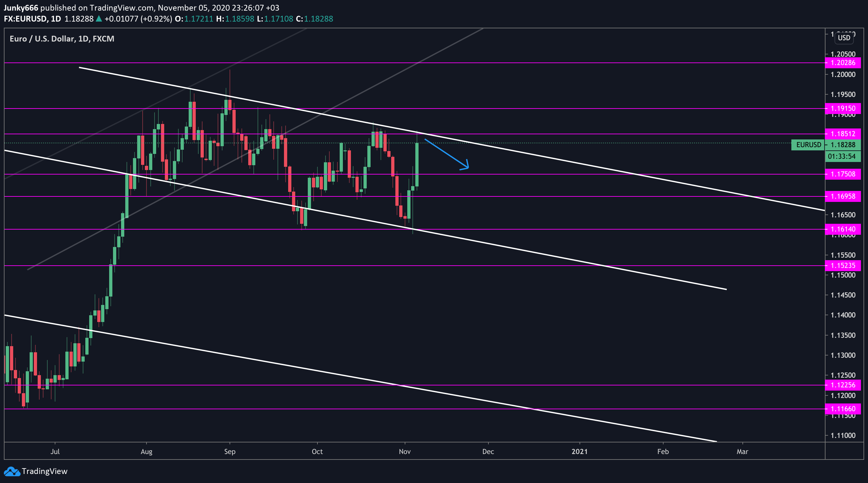
Task: Click the Feb label on time axis
Action: [x=663, y=452]
